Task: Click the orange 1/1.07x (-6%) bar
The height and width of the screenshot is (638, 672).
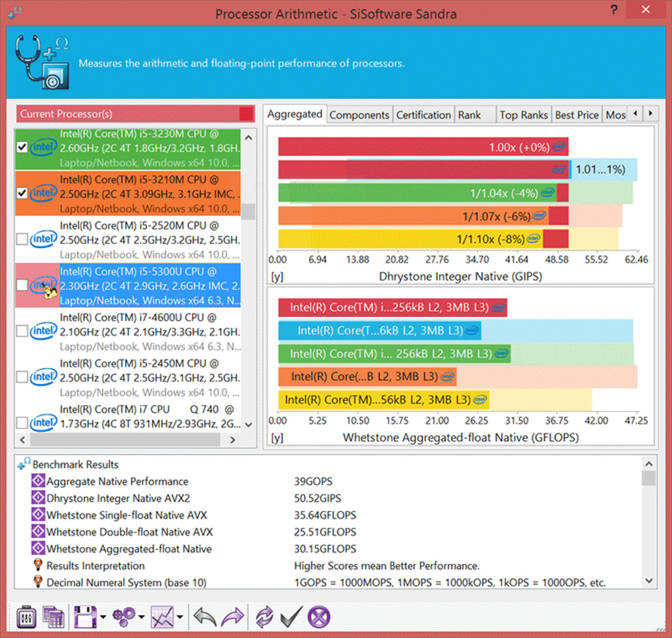Action: tap(413, 216)
